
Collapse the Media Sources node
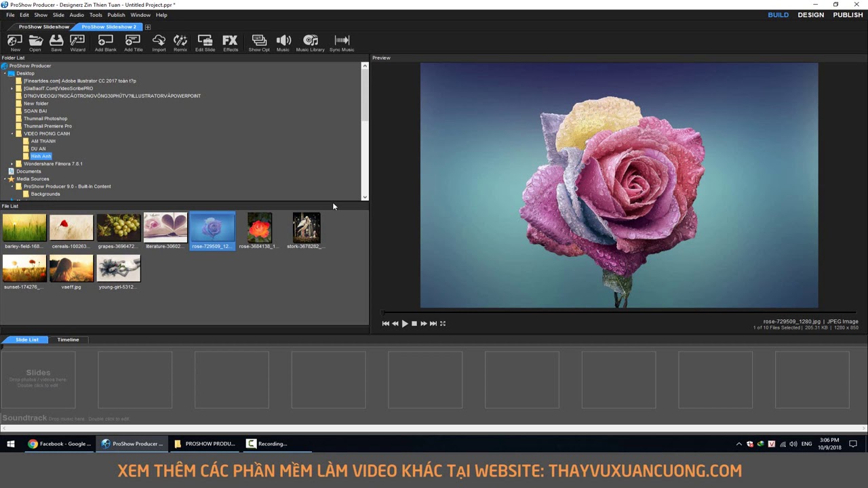click(x=5, y=179)
